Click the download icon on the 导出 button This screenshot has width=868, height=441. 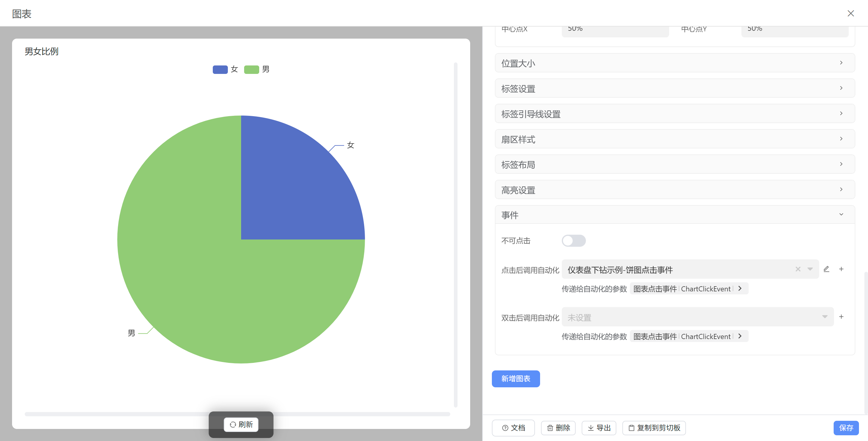[x=590, y=427]
